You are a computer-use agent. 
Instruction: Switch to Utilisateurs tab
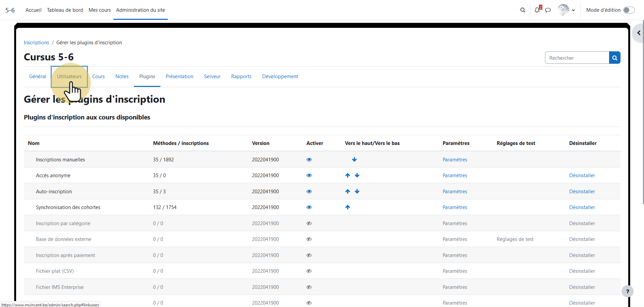point(69,76)
